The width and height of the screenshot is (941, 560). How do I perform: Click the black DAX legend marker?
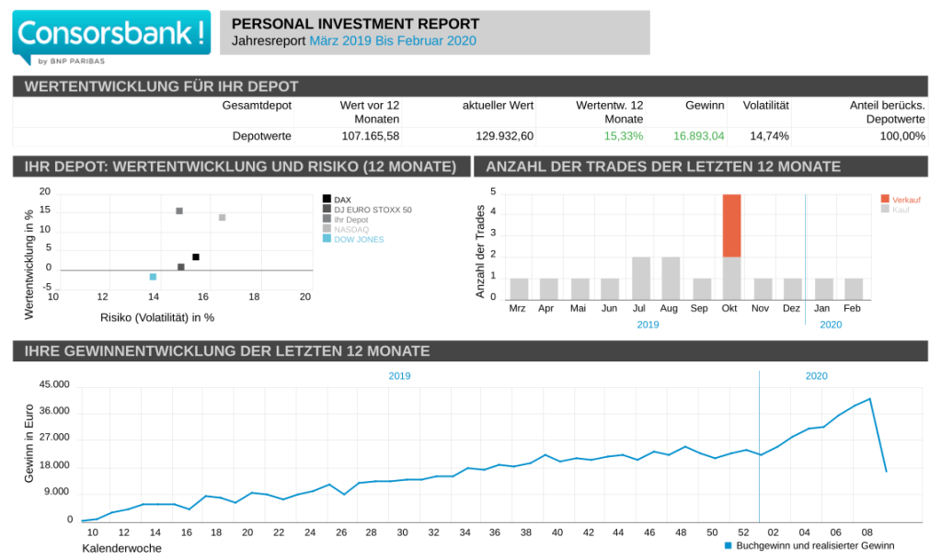327,200
